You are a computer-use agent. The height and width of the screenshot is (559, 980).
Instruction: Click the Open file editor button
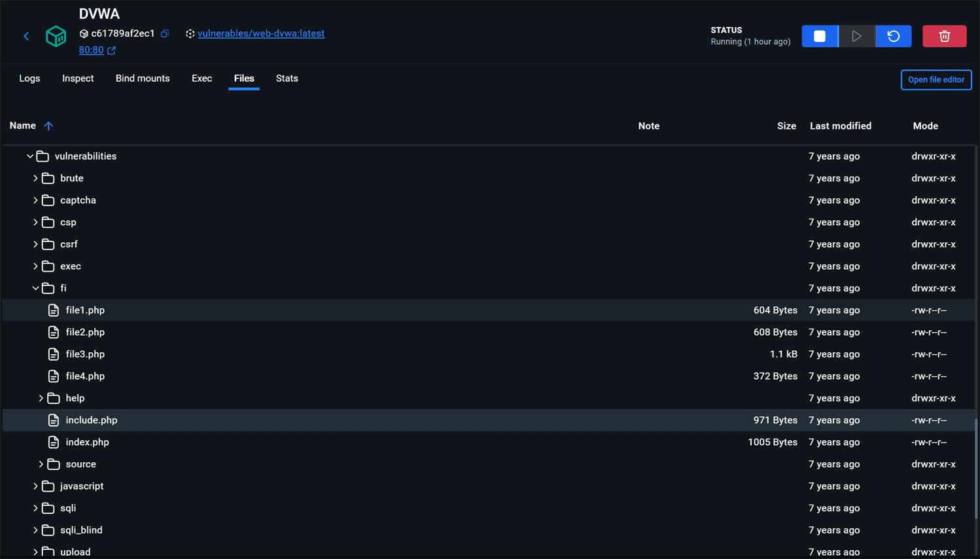click(x=936, y=80)
